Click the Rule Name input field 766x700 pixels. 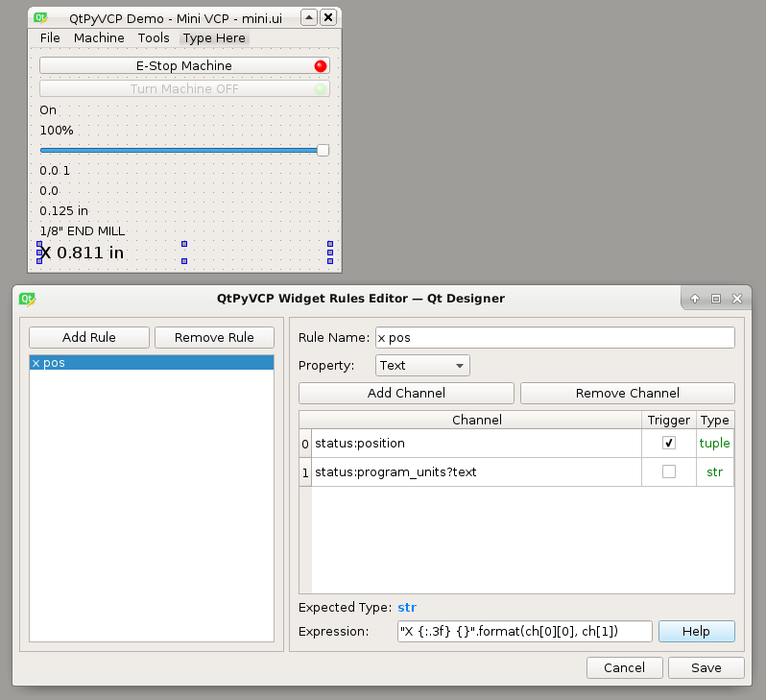pyautogui.click(x=555, y=338)
